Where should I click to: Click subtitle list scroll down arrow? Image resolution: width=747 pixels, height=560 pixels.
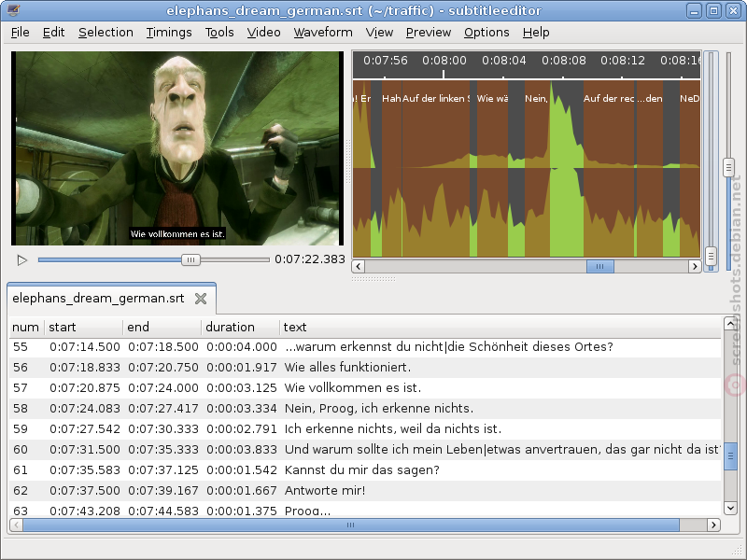(x=730, y=508)
